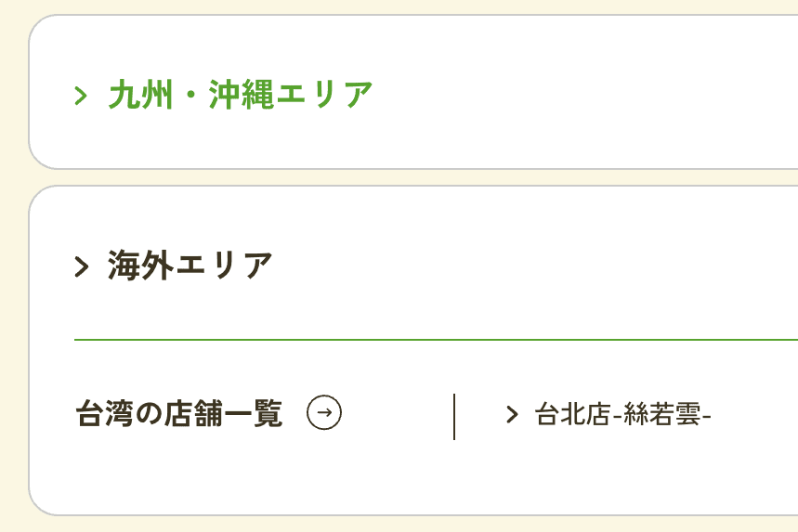This screenshot has width=798, height=532.
Task: Click the 海外 characters in the dark heading
Action: pyautogui.click(x=140, y=266)
